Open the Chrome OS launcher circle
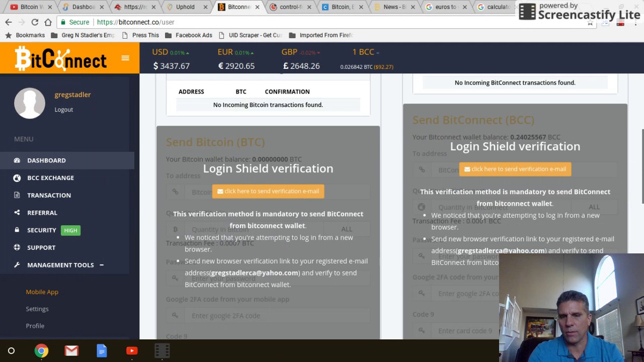 (11, 351)
